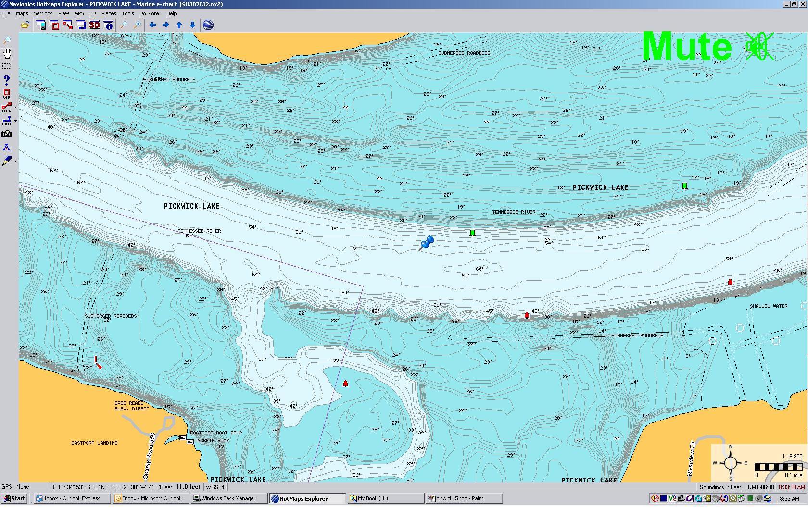Viewport: 808px width, 532px height.
Task: Expand the pencil drawing tool dropdown arrow
Action: [x=16, y=161]
